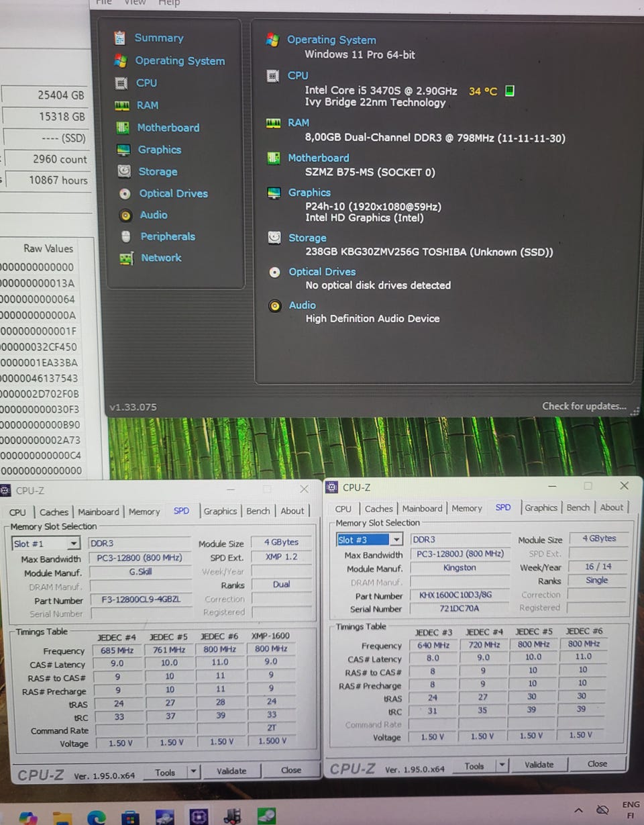Open File Explorer from the taskbar
644x825 pixels.
(x=62, y=817)
